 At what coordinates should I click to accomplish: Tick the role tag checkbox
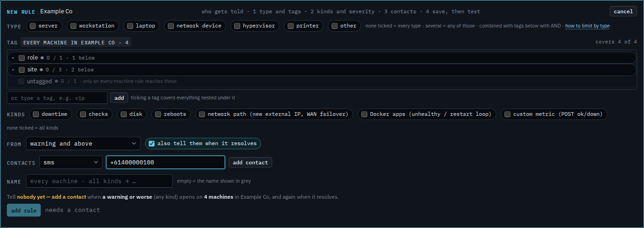point(21,58)
